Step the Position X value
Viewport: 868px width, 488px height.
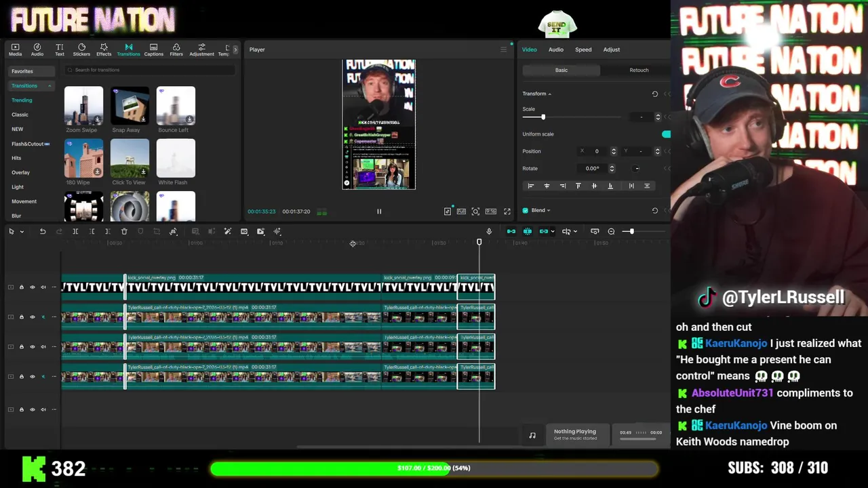pyautogui.click(x=614, y=151)
